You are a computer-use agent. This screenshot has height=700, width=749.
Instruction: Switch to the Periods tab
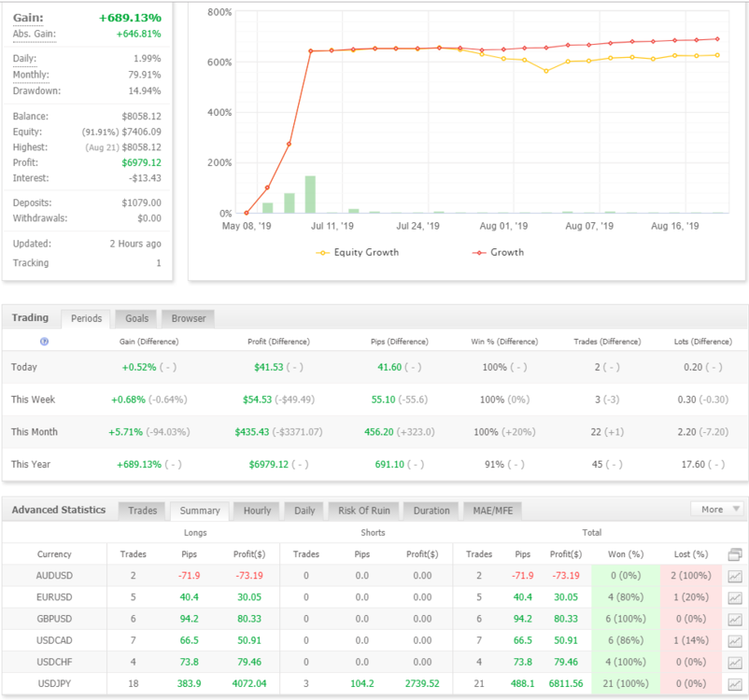[x=87, y=318]
